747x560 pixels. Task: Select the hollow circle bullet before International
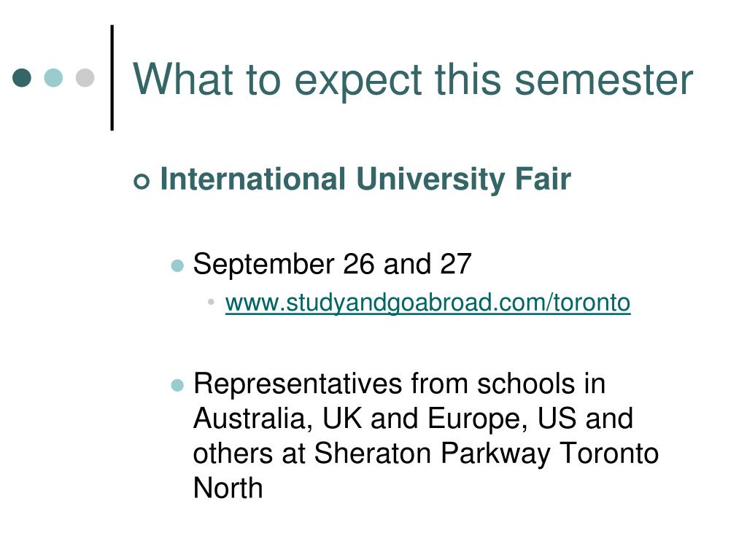[x=142, y=181]
